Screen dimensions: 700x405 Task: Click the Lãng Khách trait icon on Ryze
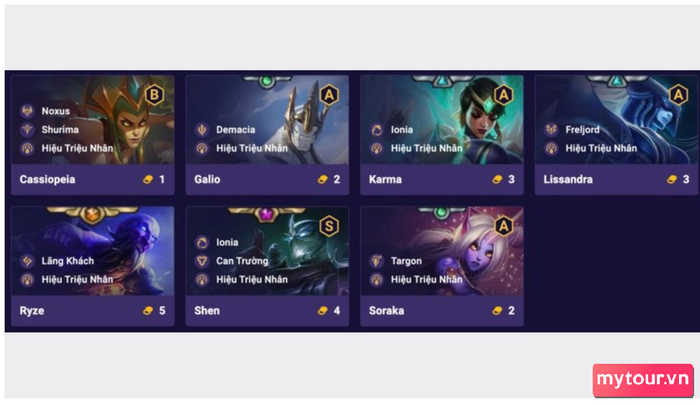coord(27,261)
